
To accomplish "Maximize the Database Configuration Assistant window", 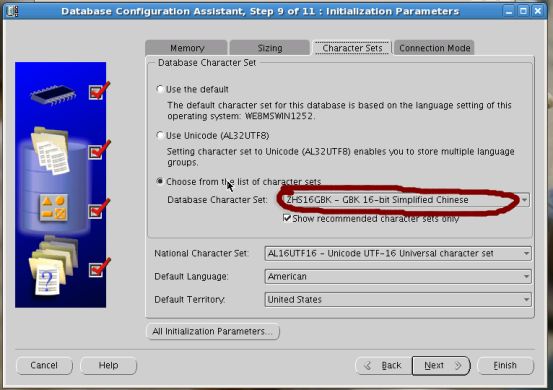I will pyautogui.click(x=523, y=11).
